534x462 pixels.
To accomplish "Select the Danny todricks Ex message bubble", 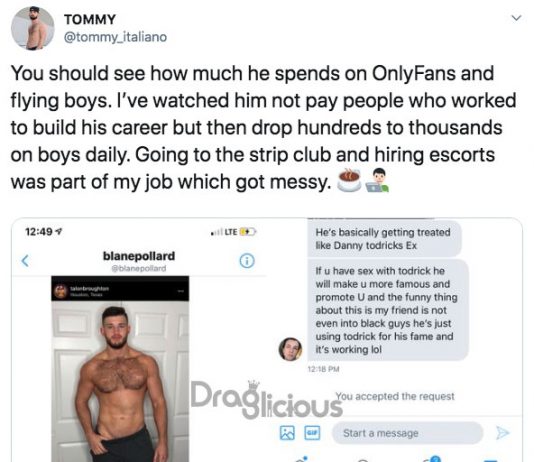I will click(x=384, y=239).
